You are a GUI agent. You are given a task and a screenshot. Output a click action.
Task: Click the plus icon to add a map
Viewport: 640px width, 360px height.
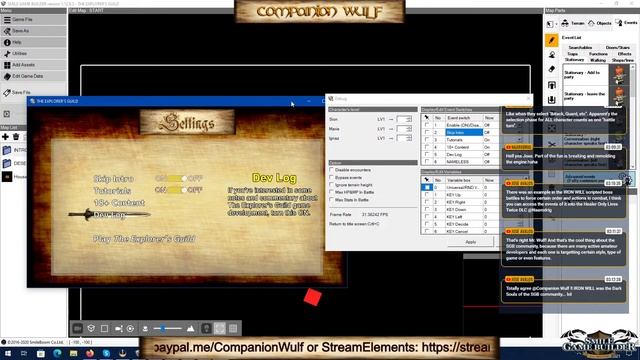click(5, 137)
